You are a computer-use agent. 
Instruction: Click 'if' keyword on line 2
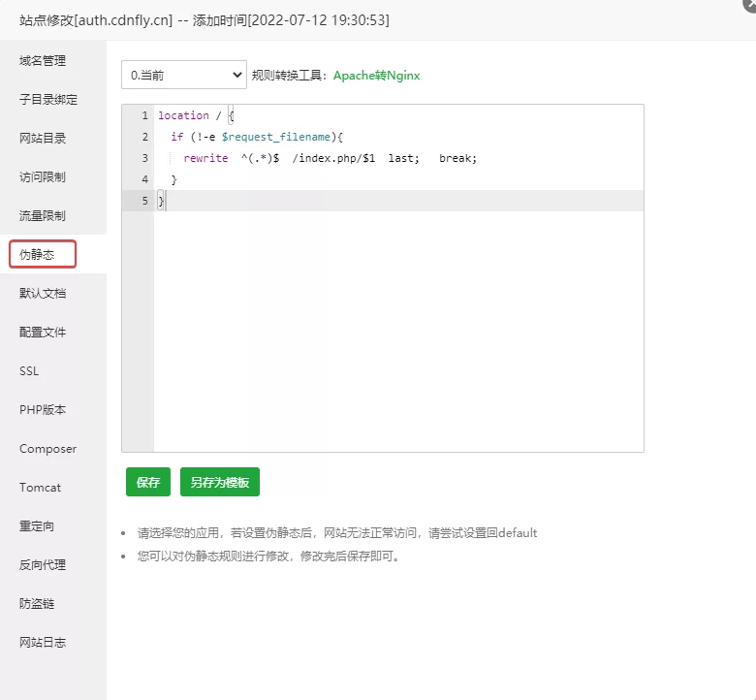point(177,137)
